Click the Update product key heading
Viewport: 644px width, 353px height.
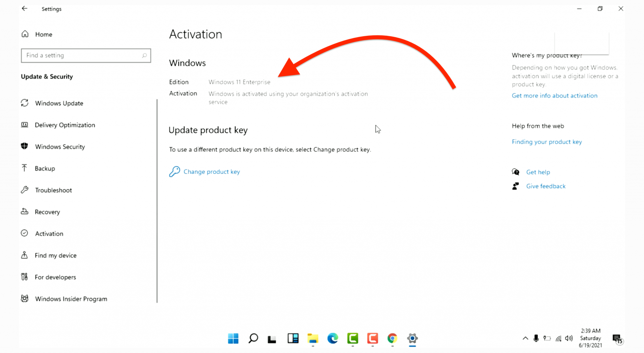[208, 130]
